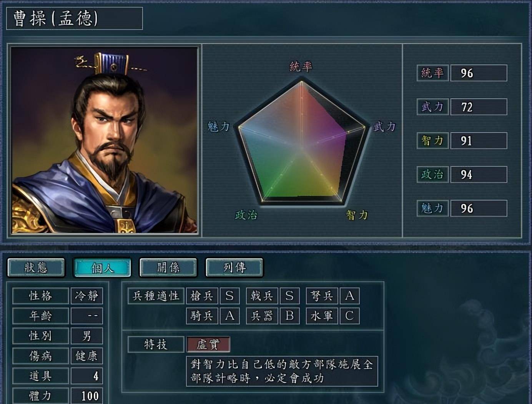Click the 虛實 skill badge
The width and height of the screenshot is (532, 404).
pyautogui.click(x=208, y=344)
